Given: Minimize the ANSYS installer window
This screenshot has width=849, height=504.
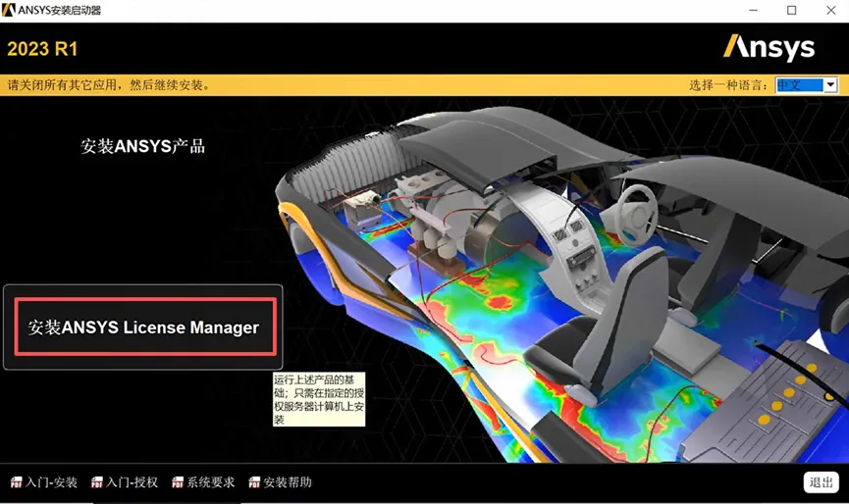Looking at the screenshot, I should coord(753,10).
